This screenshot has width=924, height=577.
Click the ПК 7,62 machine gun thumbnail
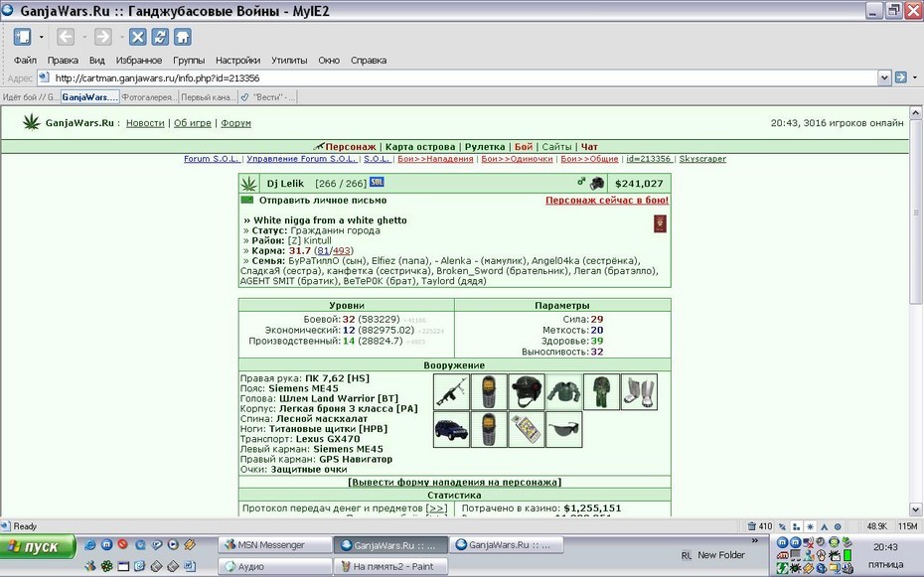coord(451,391)
